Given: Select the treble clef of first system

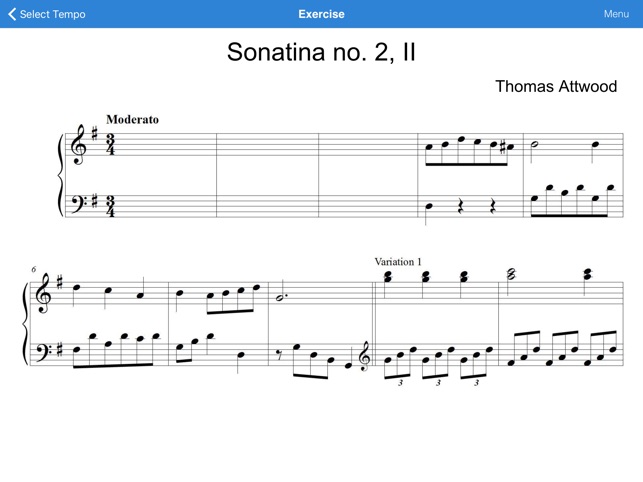Looking at the screenshot, I should [78, 145].
